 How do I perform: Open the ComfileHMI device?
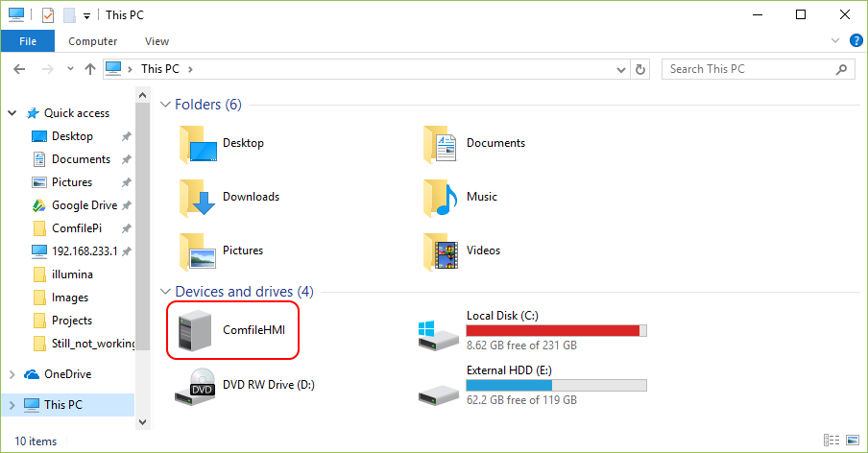pos(232,330)
